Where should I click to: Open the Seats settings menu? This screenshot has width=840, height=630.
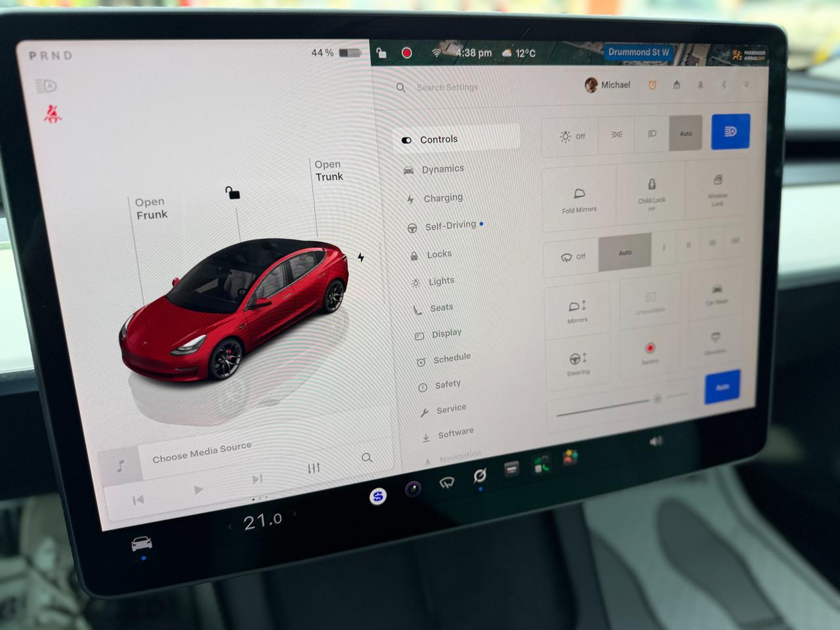tap(434, 308)
